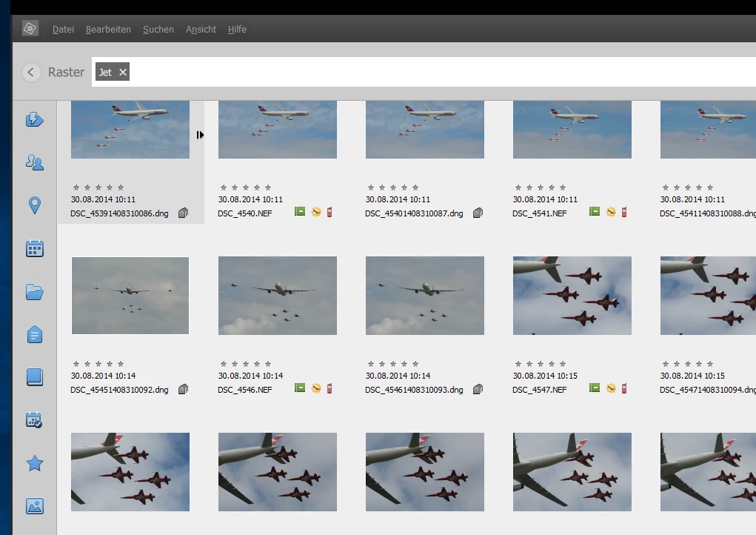
Task: Click the Favorites star icon in sidebar
Action: (x=35, y=464)
